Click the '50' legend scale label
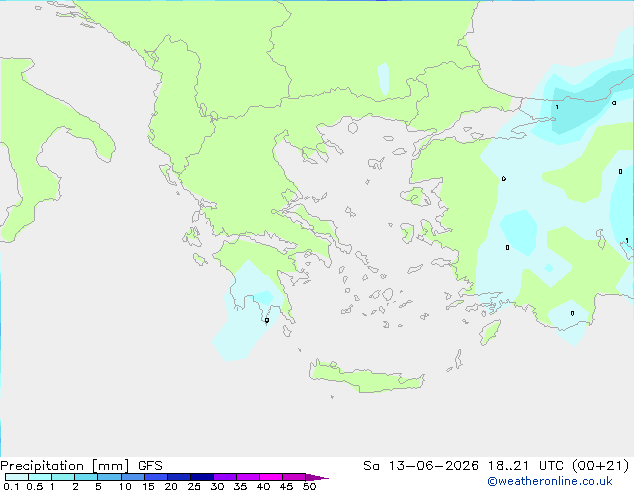The image size is (634, 490). (309, 486)
